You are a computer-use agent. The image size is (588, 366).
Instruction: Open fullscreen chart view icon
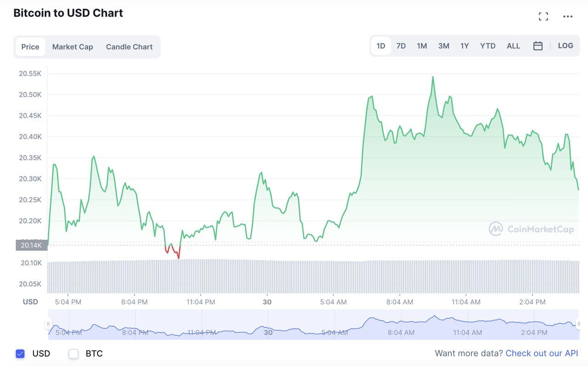(x=543, y=17)
